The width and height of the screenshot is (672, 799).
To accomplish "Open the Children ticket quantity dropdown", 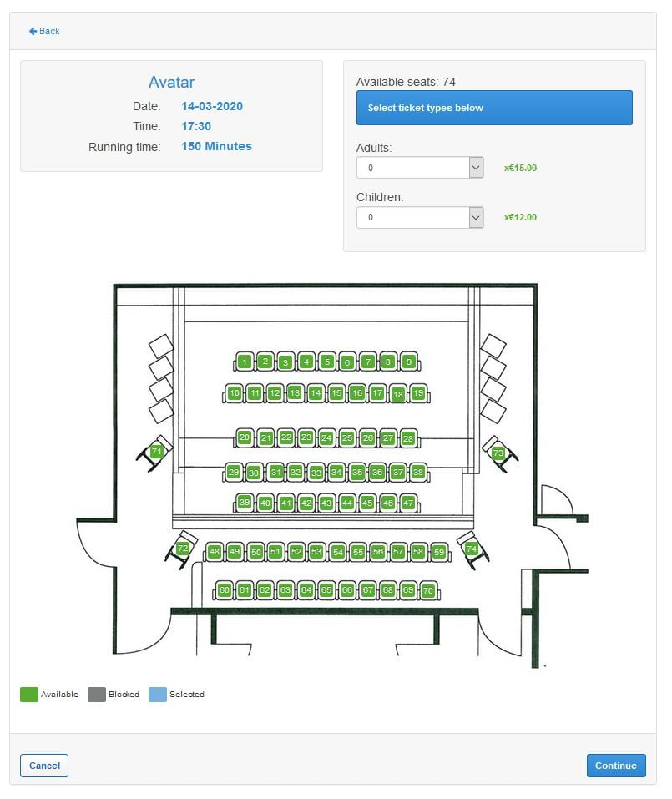I will pos(420,217).
